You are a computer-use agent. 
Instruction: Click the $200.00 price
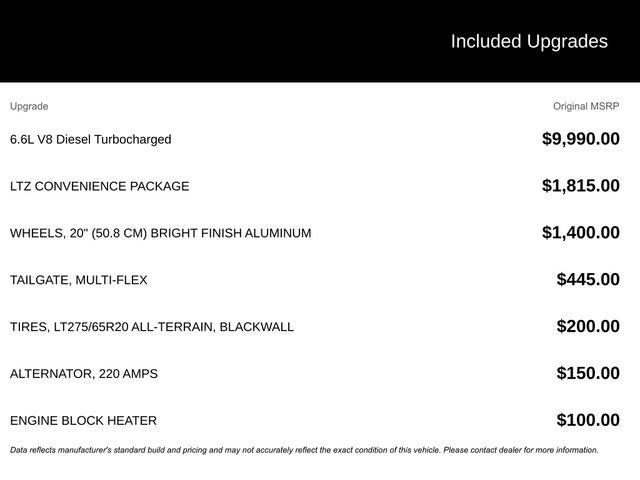pos(587,327)
